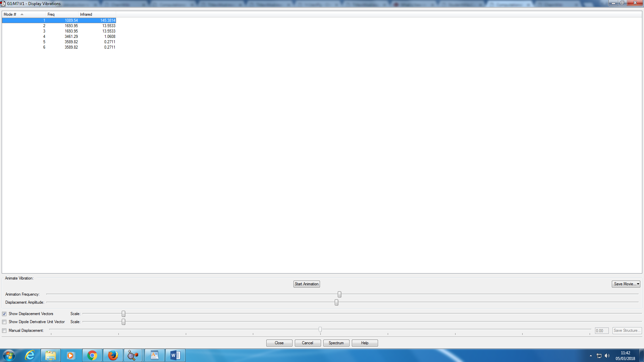This screenshot has height=362, width=644.
Task: Open Firefox from taskbar
Action: pyautogui.click(x=113, y=355)
